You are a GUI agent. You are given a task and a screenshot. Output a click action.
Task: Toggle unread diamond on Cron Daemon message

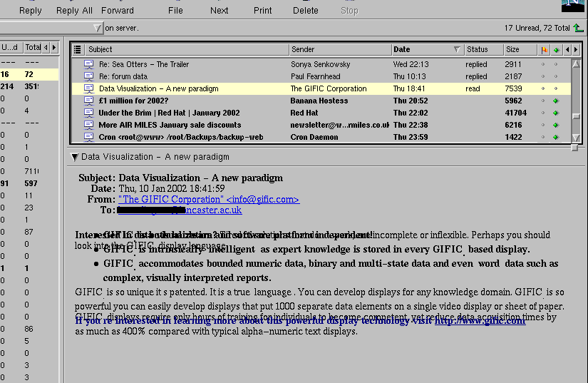click(556, 137)
